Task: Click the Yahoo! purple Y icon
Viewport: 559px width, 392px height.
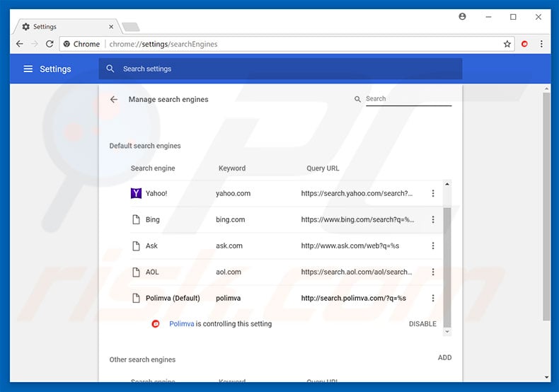Action: (x=136, y=193)
